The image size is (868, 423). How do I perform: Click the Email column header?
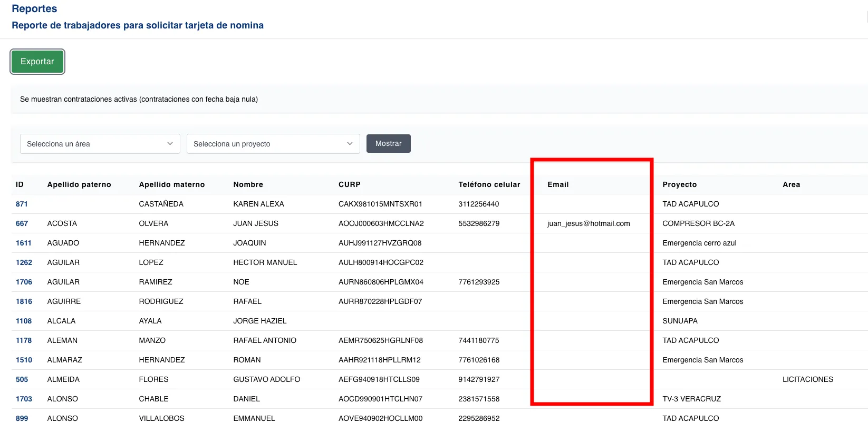tap(558, 184)
